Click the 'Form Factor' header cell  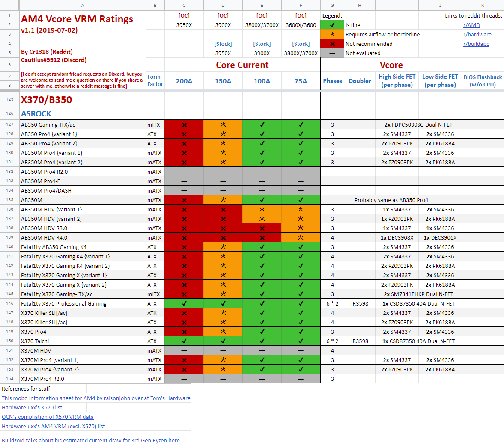155,80
